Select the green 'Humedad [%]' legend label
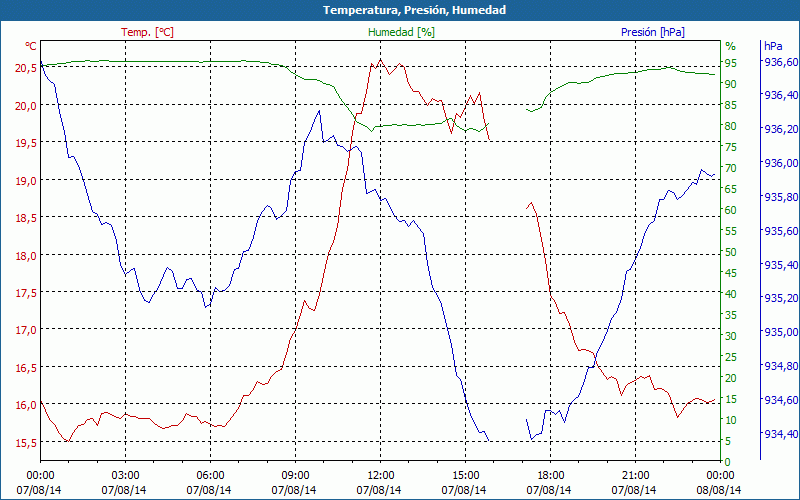Image resolution: width=800 pixels, height=500 pixels. [401, 32]
